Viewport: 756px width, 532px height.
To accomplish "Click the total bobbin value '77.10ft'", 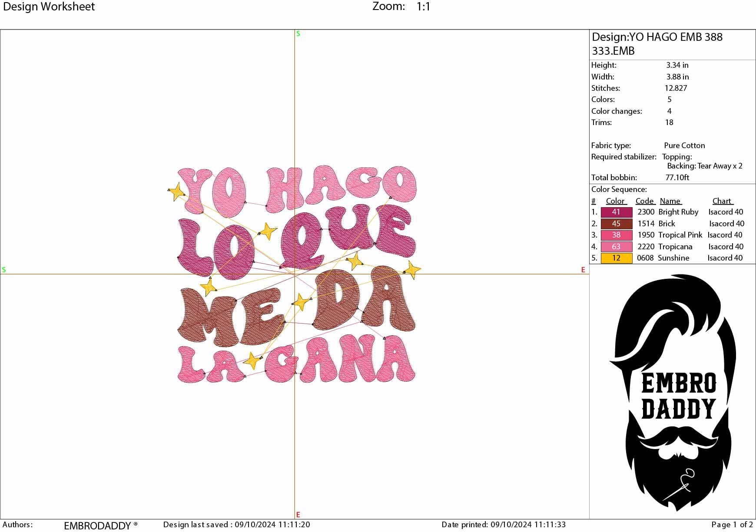I will [677, 178].
